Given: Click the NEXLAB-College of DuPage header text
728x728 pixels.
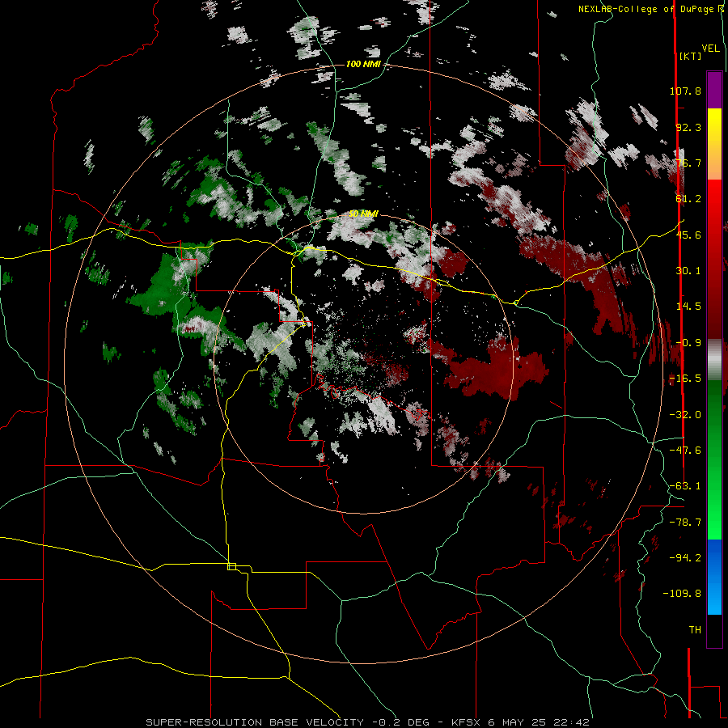Looking at the screenshot, I should (x=650, y=9).
